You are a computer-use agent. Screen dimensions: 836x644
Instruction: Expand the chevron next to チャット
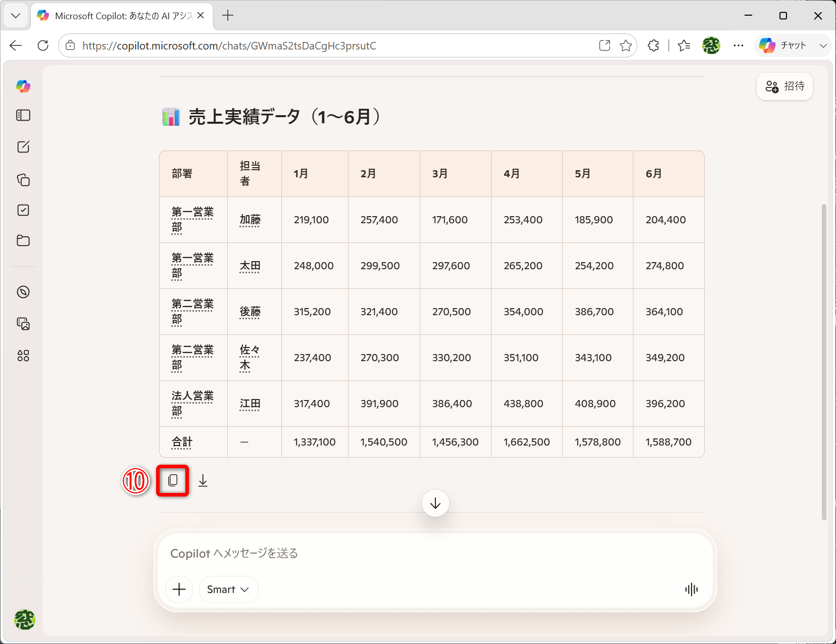823,45
